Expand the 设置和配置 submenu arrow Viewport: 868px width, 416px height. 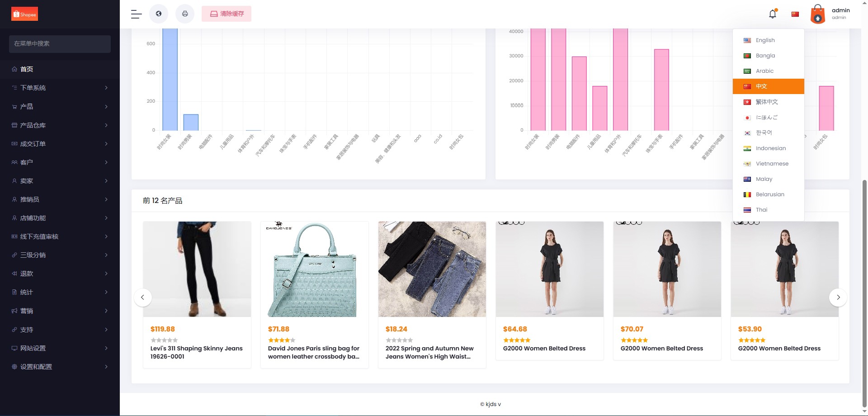(x=106, y=367)
